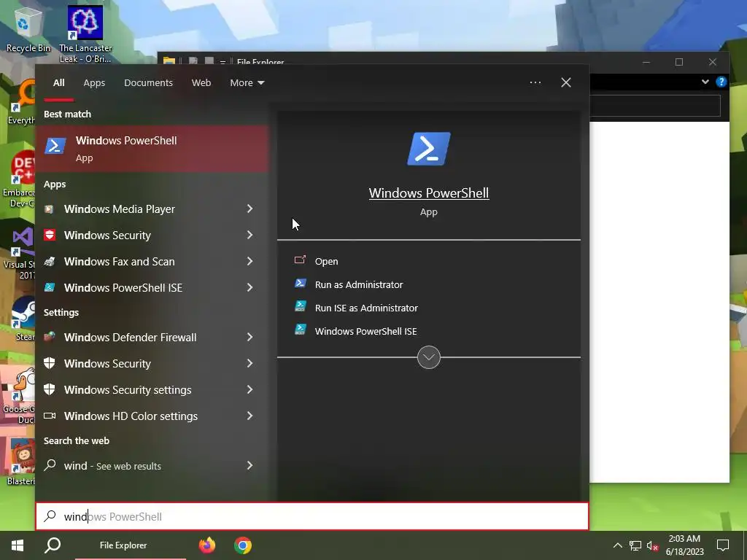Click the Windows Security settings shield icon
This screenshot has width=747, height=560.
pyautogui.click(x=50, y=389)
